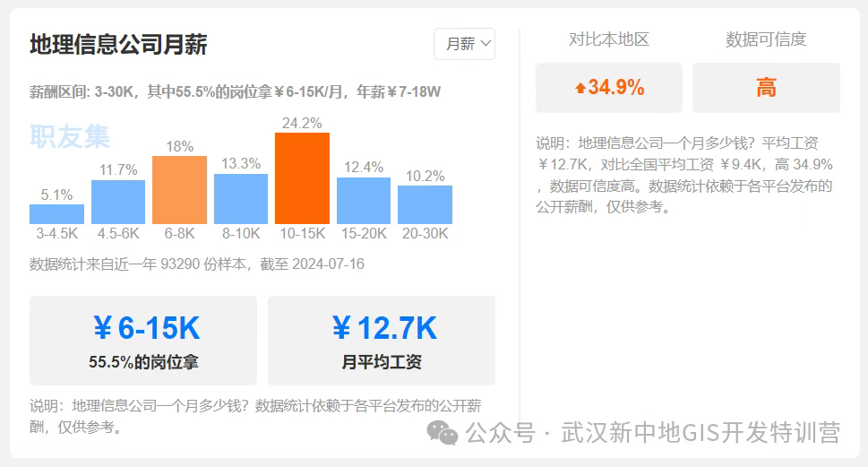The height and width of the screenshot is (467, 868).
Task: Select the 15-20K salary bar
Action: (x=364, y=201)
